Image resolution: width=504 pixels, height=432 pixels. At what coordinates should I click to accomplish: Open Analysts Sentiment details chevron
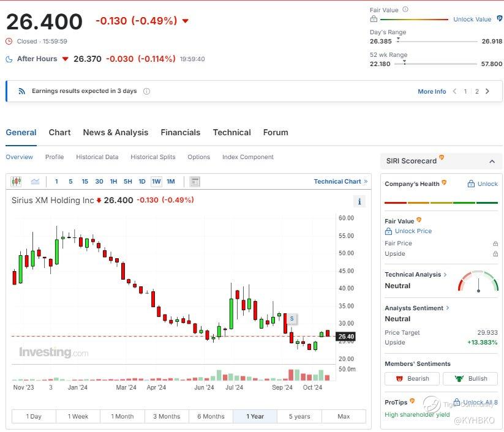tap(448, 308)
